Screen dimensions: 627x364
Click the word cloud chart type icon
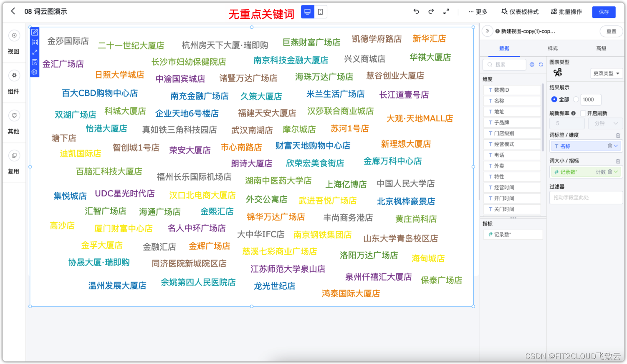click(558, 73)
